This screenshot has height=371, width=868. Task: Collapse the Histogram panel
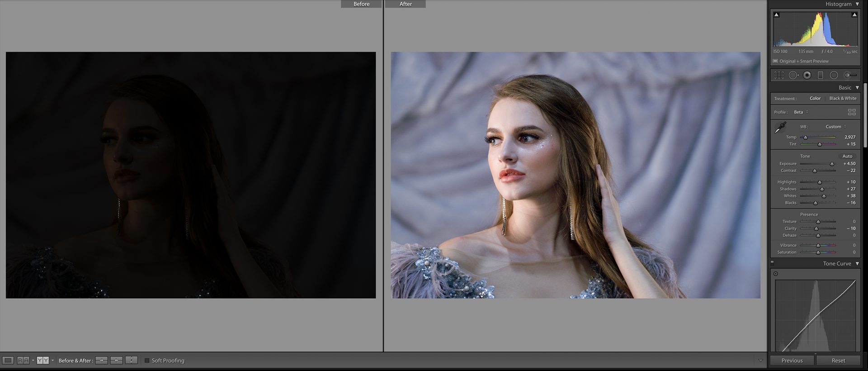pyautogui.click(x=857, y=4)
